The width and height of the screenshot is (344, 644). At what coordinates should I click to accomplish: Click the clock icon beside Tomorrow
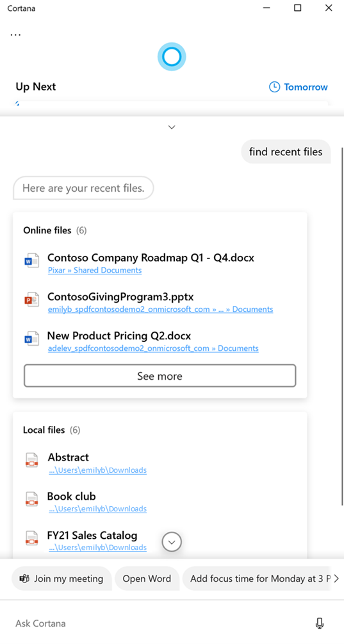pos(274,87)
